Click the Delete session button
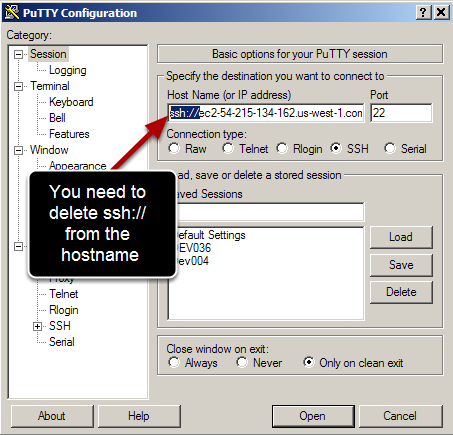Viewport: 453px width, 435px height. pyautogui.click(x=401, y=292)
